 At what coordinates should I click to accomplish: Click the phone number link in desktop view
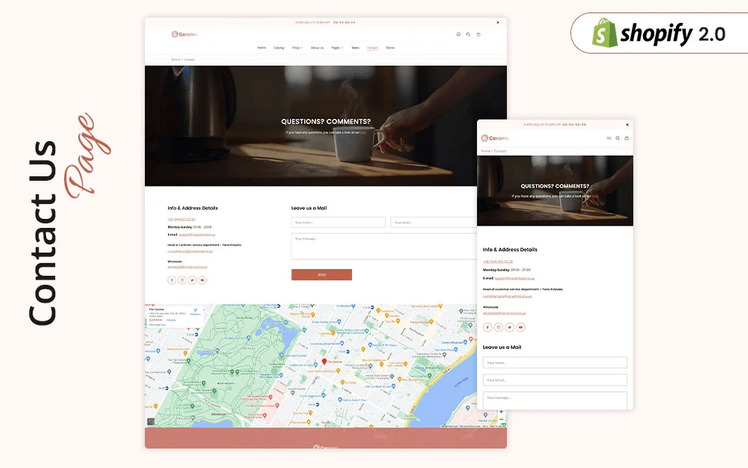[181, 219]
